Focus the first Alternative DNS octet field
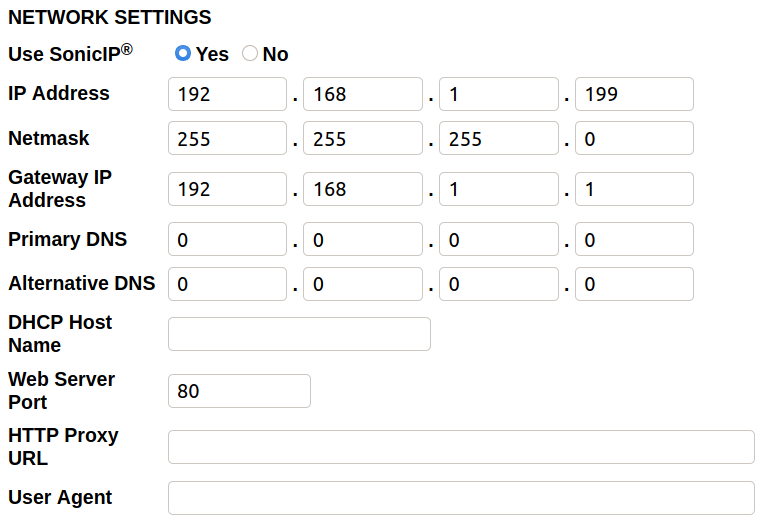This screenshot has height=522, width=764. pos(227,284)
